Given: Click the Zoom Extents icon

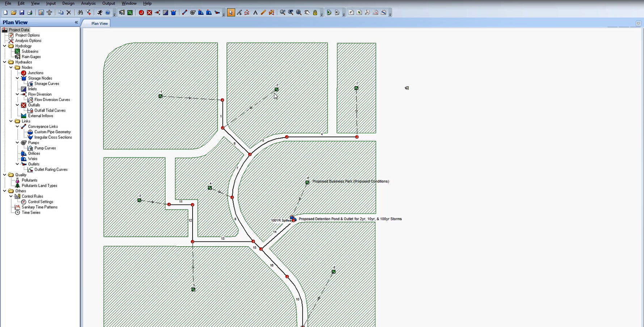Looking at the screenshot, I should click(299, 13).
